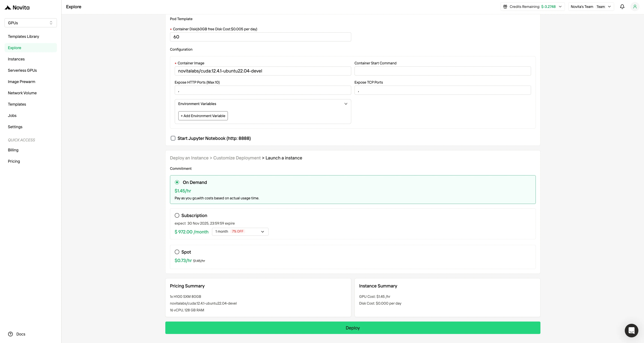Open the user profile avatar
The height and width of the screenshot is (343, 644).
(x=635, y=7)
